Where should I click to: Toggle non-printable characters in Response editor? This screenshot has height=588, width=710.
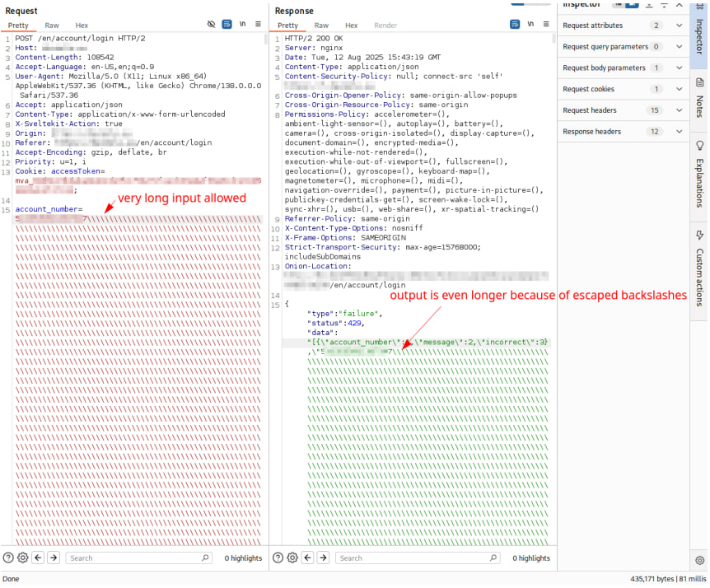click(x=530, y=25)
